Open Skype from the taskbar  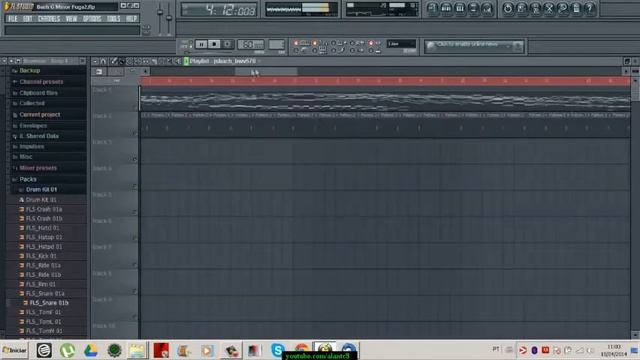[278, 350]
